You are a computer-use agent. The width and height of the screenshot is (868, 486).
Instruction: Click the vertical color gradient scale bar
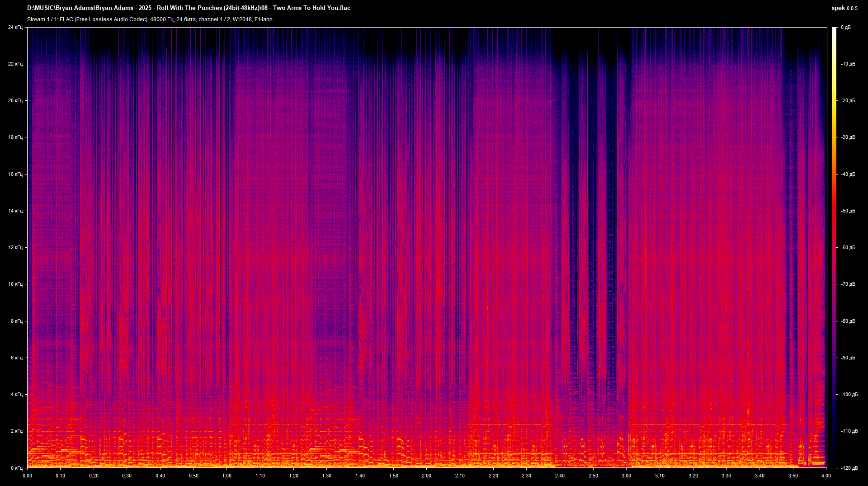click(x=834, y=247)
